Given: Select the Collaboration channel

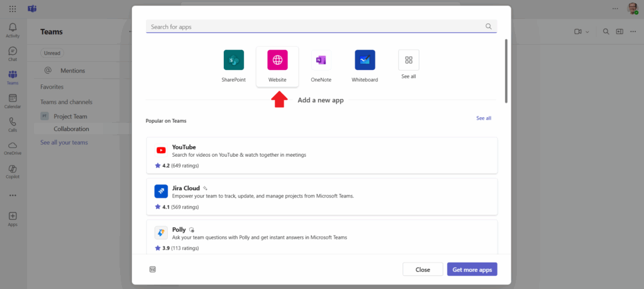Looking at the screenshot, I should (x=72, y=128).
